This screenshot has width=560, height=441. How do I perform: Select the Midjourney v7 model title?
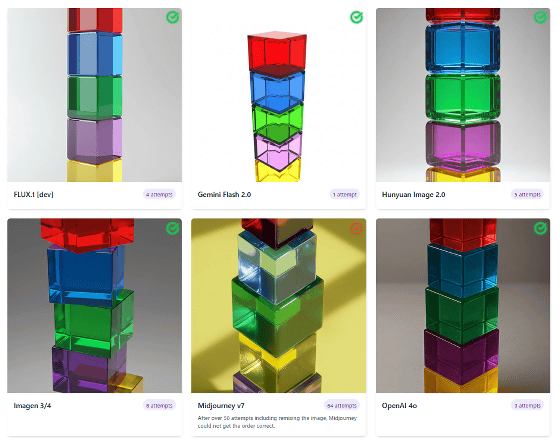[221, 406]
